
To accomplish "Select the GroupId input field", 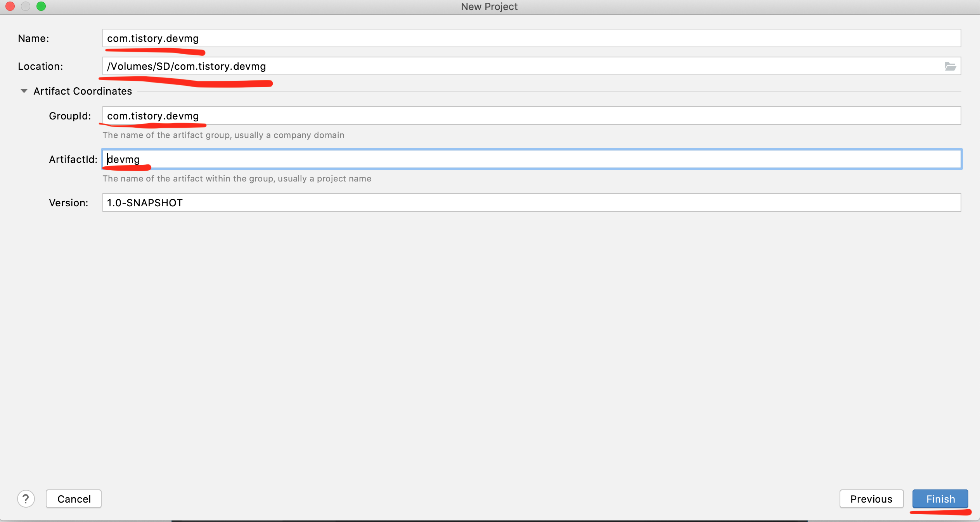I will (x=532, y=116).
